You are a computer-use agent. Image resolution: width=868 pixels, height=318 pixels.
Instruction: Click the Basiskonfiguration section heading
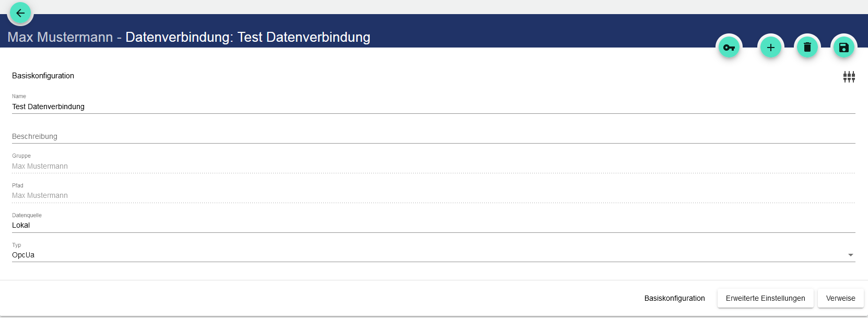coord(43,76)
